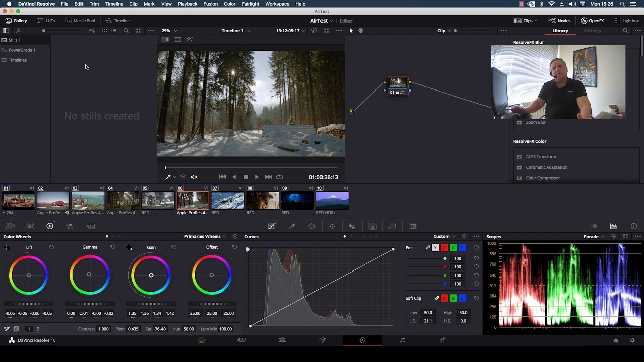Viewport: 644px width, 362px height.
Task: Open the Qualifier eyedropper palette
Action: pos(292,226)
